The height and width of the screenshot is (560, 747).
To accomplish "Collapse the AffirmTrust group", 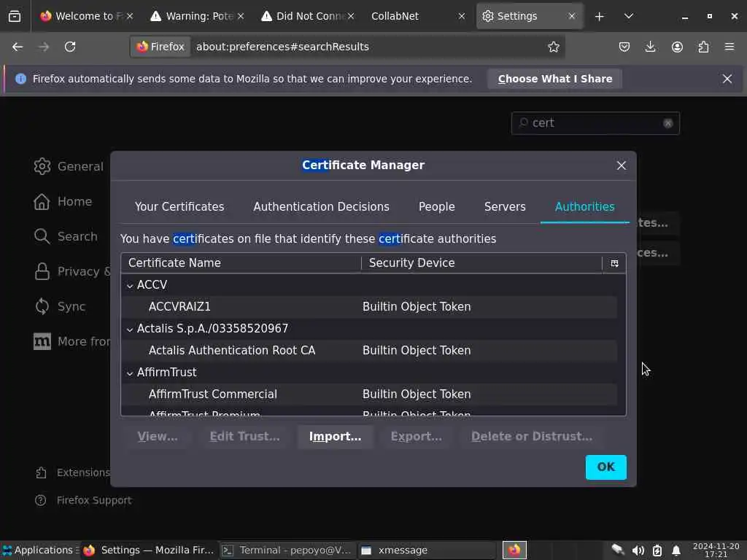I will (x=130, y=373).
